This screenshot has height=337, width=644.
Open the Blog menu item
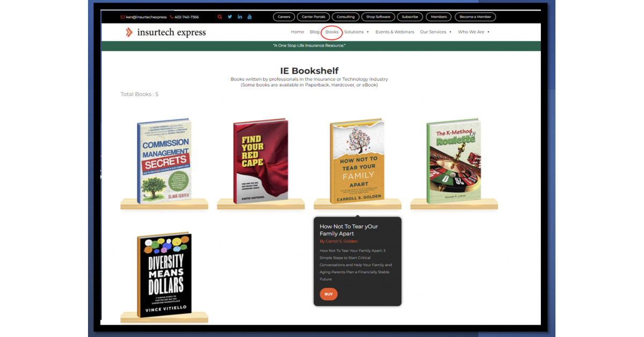click(314, 32)
